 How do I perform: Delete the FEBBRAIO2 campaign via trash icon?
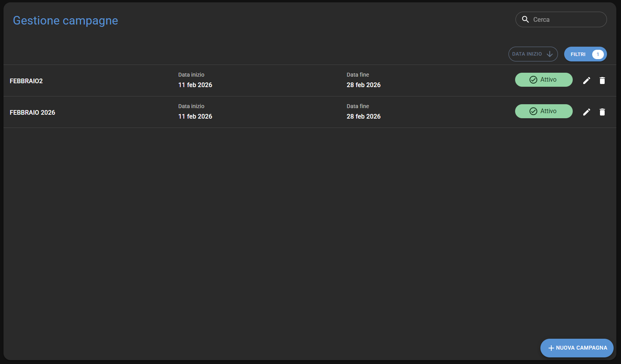(x=602, y=80)
